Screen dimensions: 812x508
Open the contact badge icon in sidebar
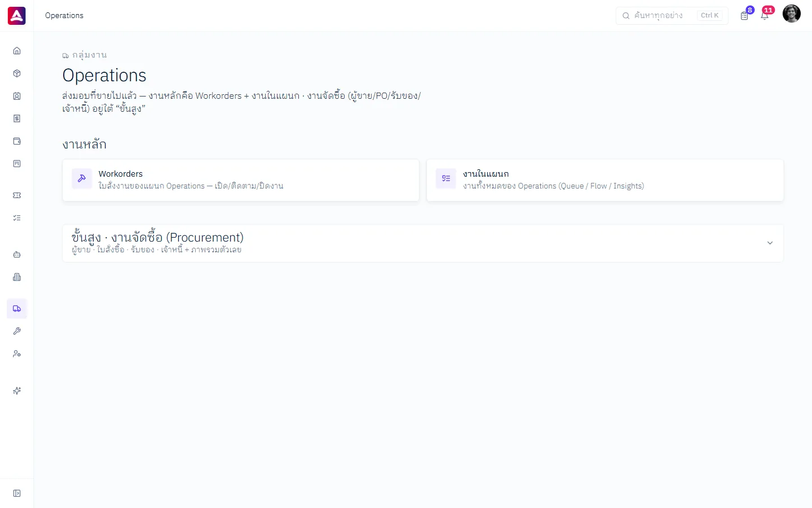pyautogui.click(x=17, y=96)
